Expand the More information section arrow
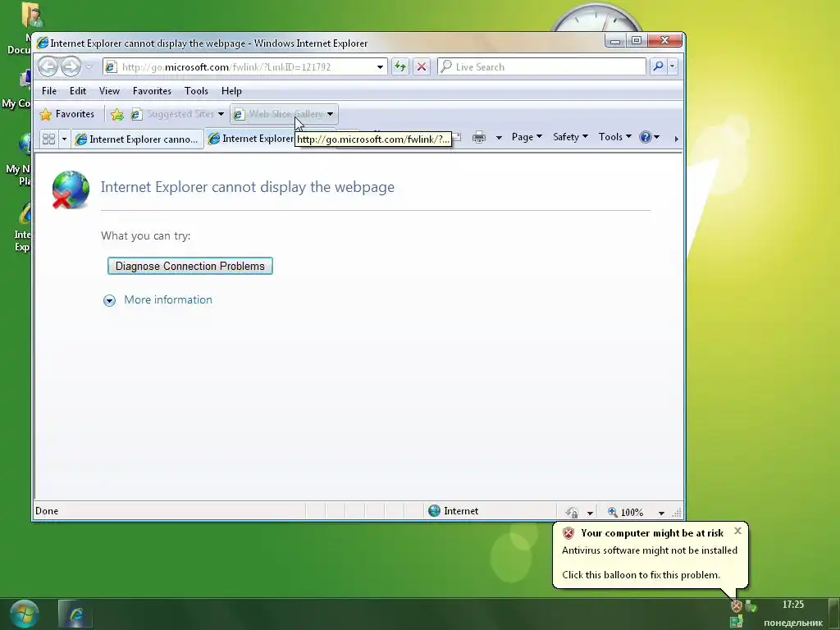Screen dimensions: 840x630 tap(109, 300)
